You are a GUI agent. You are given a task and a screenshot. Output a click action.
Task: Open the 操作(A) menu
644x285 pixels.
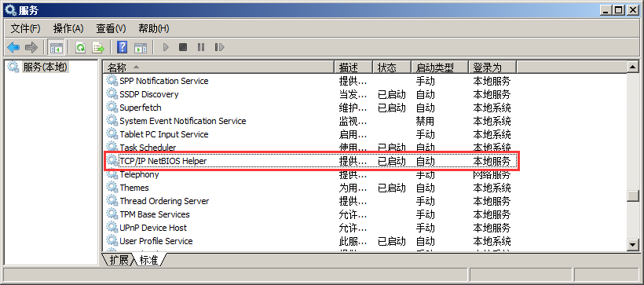pyautogui.click(x=68, y=28)
